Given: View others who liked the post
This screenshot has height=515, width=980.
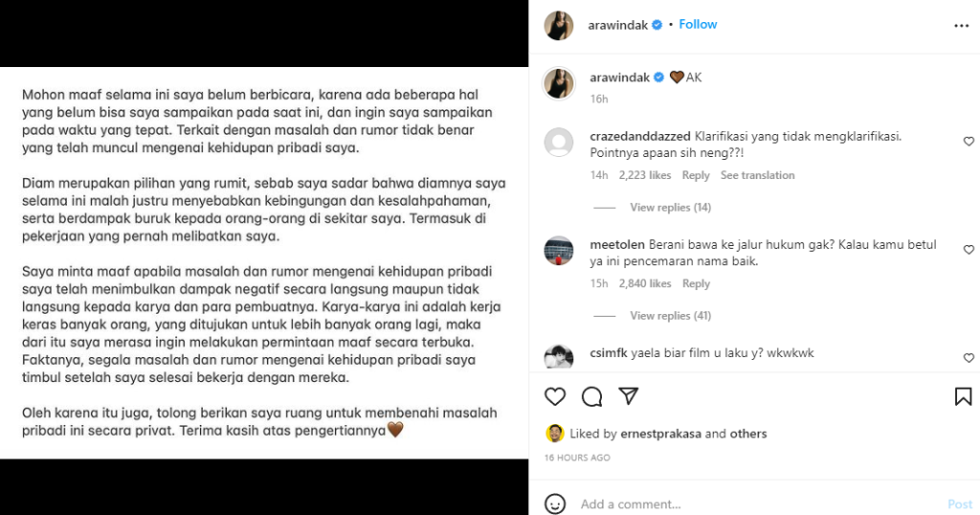Looking at the screenshot, I should (x=748, y=434).
